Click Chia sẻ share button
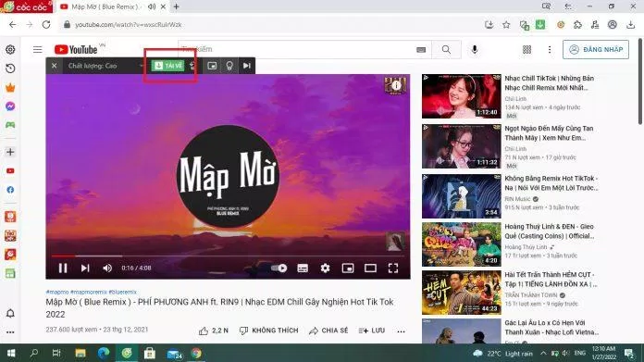 click(x=328, y=331)
